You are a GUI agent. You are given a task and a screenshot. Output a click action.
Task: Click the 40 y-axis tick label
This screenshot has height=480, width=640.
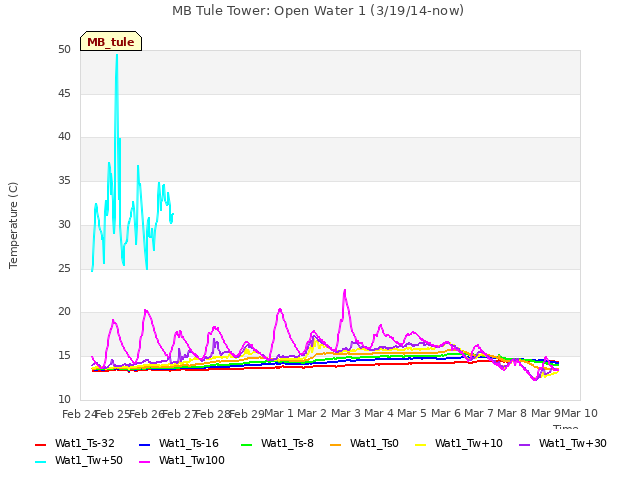click(x=64, y=137)
